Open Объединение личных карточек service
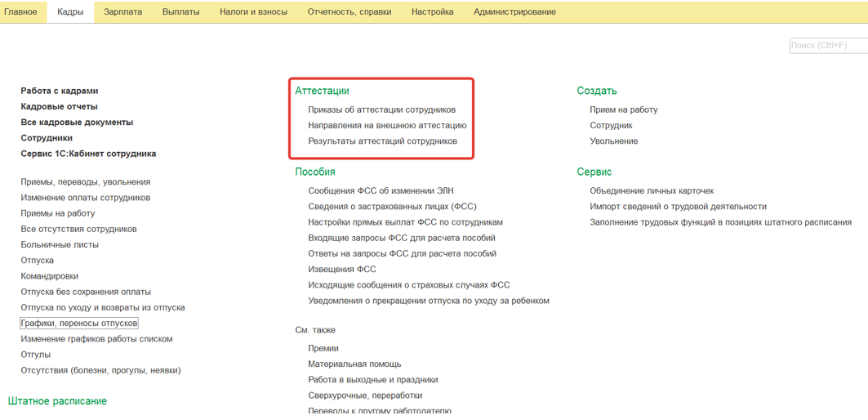Image resolution: width=868 pixels, height=420 pixels. [x=652, y=191]
